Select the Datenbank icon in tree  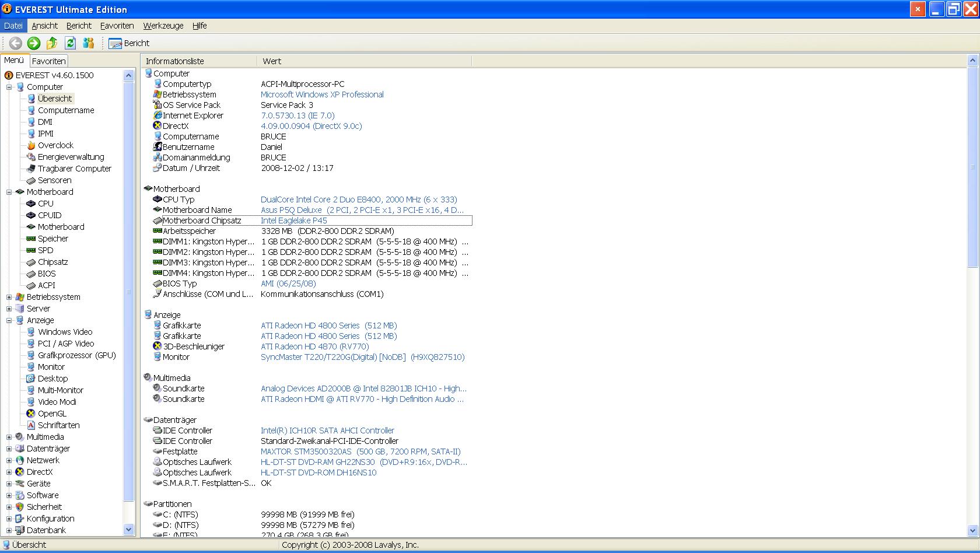(x=20, y=530)
